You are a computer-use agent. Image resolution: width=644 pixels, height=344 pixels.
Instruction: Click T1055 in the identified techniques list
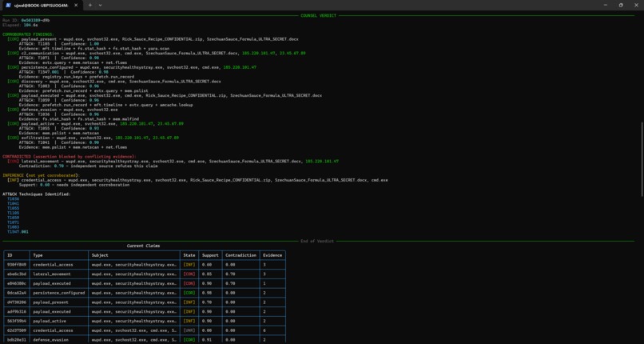click(13, 208)
